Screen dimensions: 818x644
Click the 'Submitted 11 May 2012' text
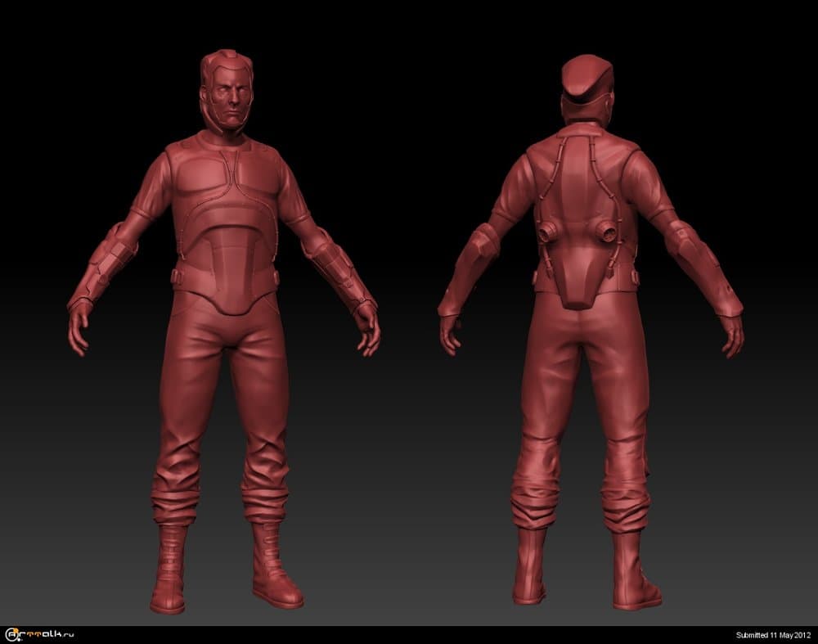(773, 635)
